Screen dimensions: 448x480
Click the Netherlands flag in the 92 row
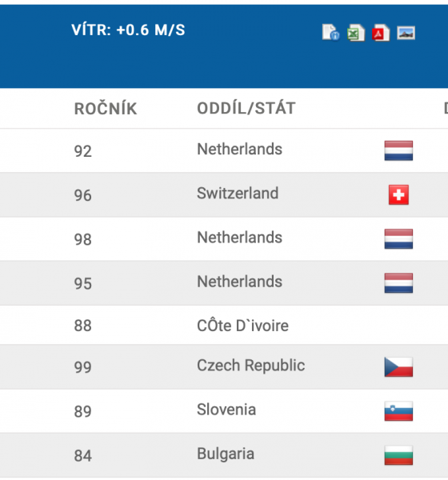(398, 150)
